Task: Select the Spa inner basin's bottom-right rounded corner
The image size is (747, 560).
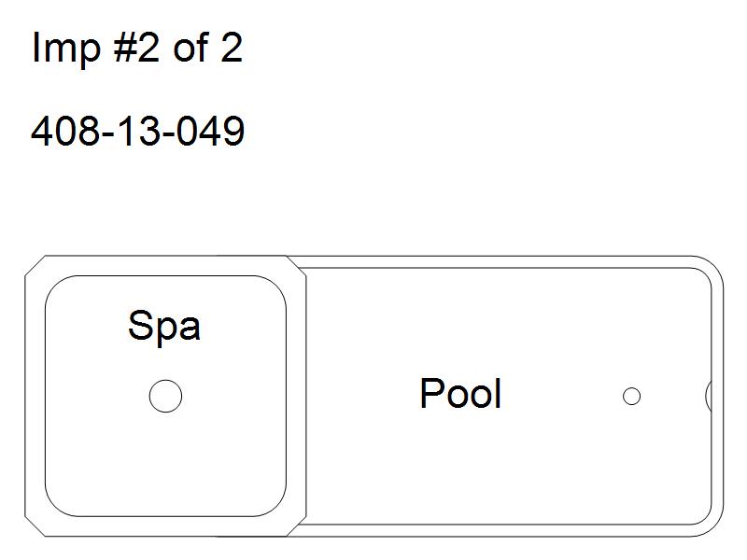Action: (272, 502)
